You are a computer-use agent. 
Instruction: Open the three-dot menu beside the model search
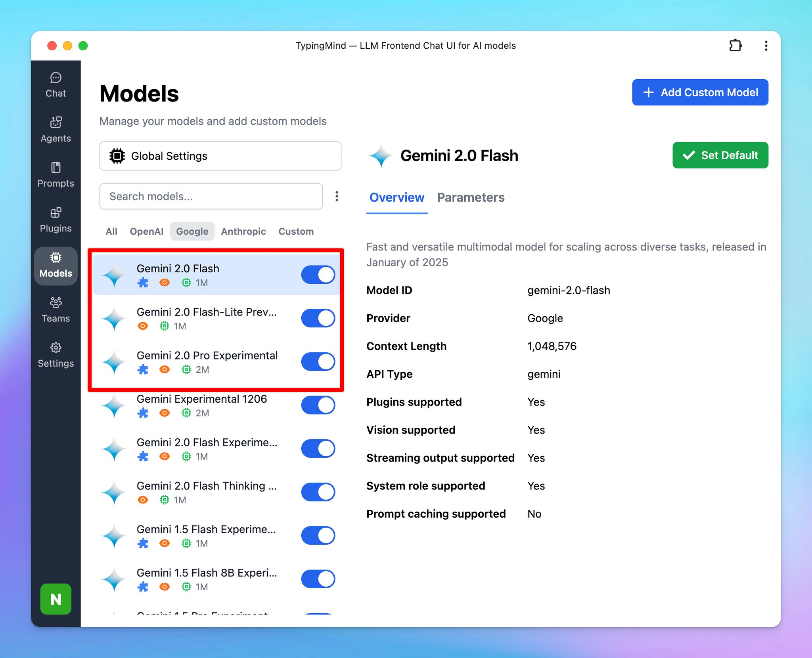[337, 196]
